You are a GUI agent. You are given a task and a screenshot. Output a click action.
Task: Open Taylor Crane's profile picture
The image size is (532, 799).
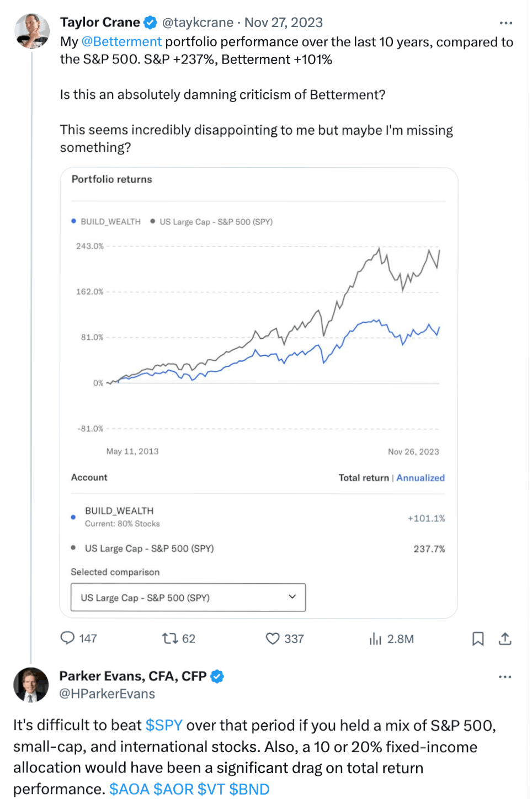click(31, 31)
